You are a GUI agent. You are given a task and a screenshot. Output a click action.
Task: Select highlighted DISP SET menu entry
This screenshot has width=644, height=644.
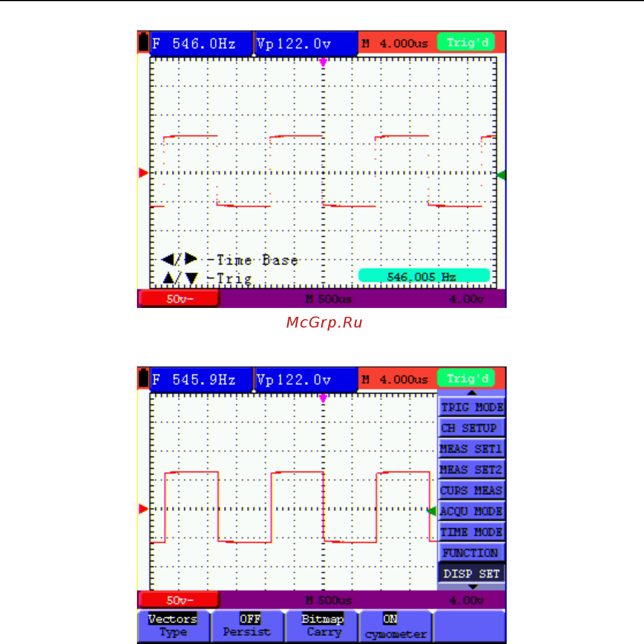[x=471, y=573]
